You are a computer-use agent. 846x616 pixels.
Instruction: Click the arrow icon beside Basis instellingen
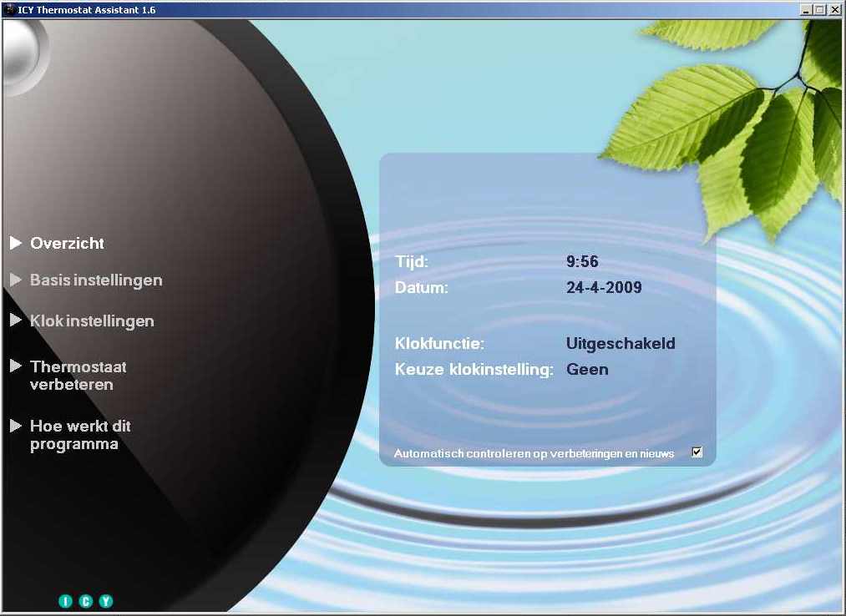pyautogui.click(x=16, y=280)
